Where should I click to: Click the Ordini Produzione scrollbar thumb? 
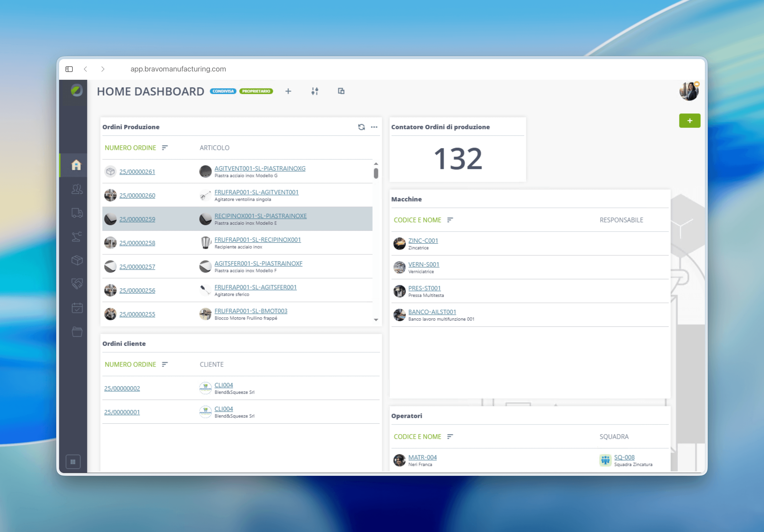tap(376, 173)
